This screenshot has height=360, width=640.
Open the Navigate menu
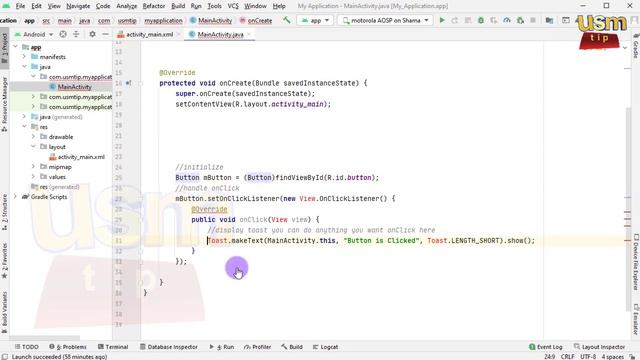(x=78, y=6)
